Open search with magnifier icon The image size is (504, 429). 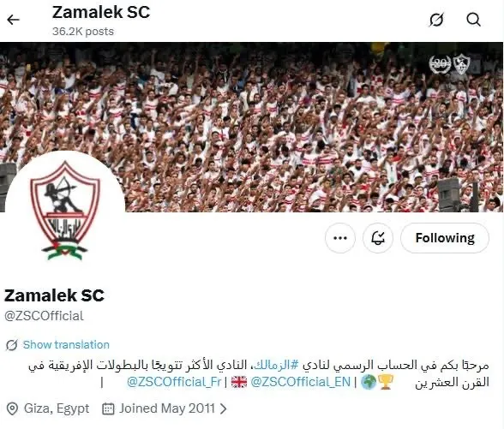click(x=473, y=20)
